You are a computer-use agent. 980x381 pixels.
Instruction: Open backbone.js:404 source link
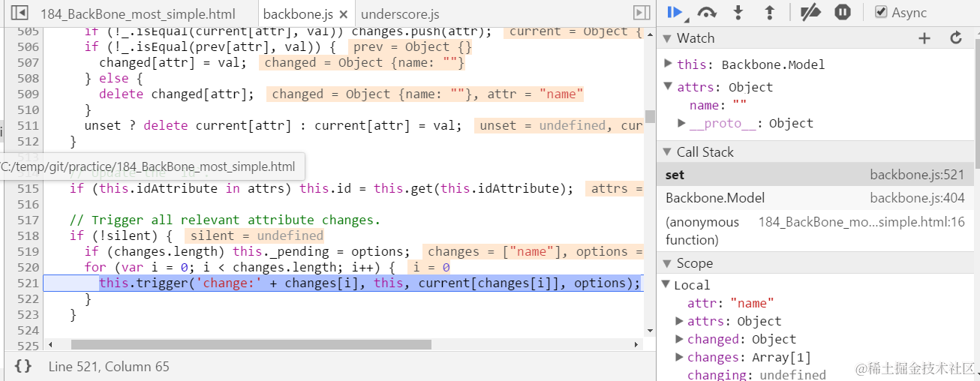917,198
